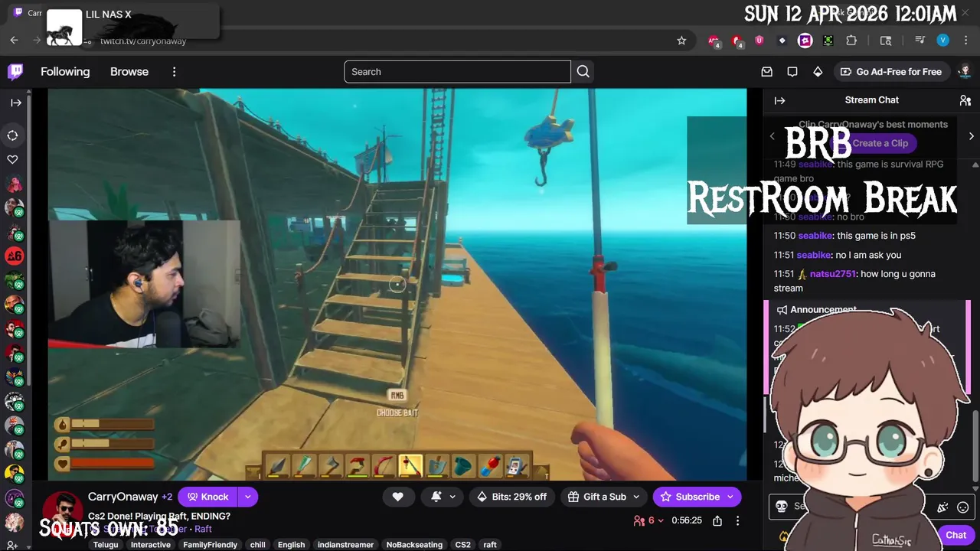This screenshot has width=980, height=551.
Task: Toggle the notification bell for channel
Action: click(x=436, y=497)
